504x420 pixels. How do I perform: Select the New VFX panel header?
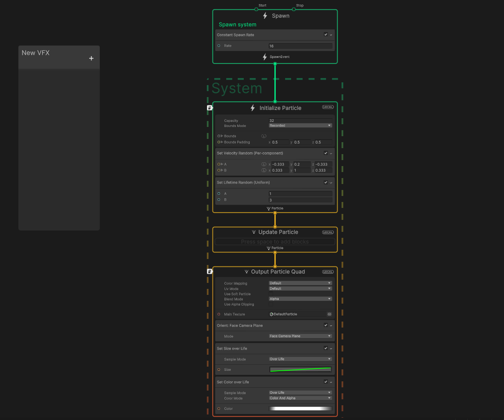(x=35, y=53)
